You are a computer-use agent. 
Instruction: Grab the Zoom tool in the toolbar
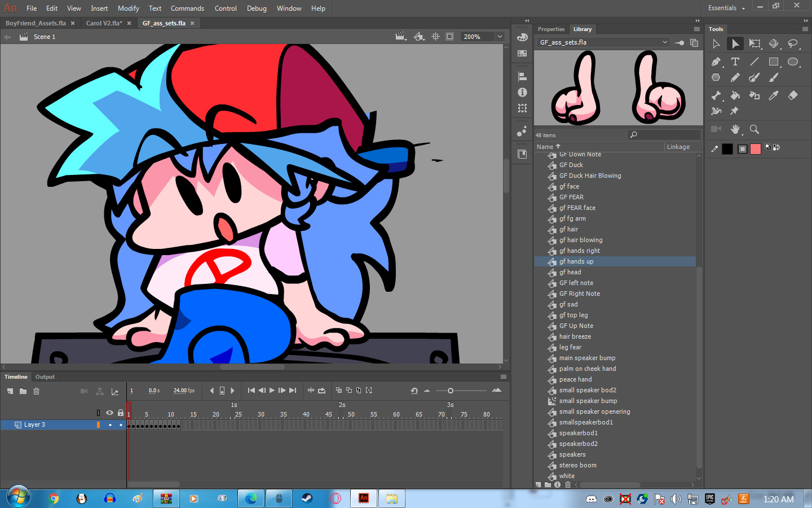click(754, 129)
